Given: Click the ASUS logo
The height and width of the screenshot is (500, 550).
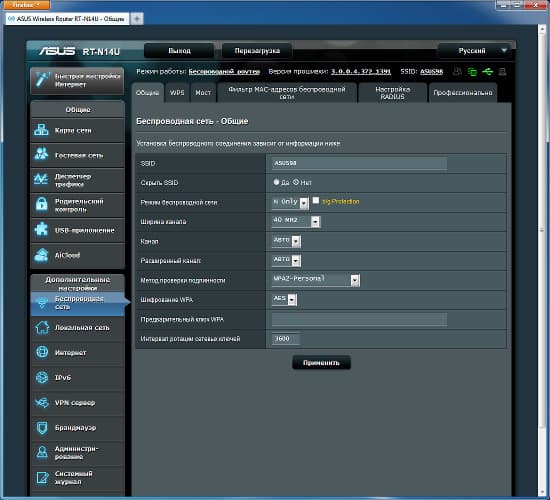Looking at the screenshot, I should 57,51.
